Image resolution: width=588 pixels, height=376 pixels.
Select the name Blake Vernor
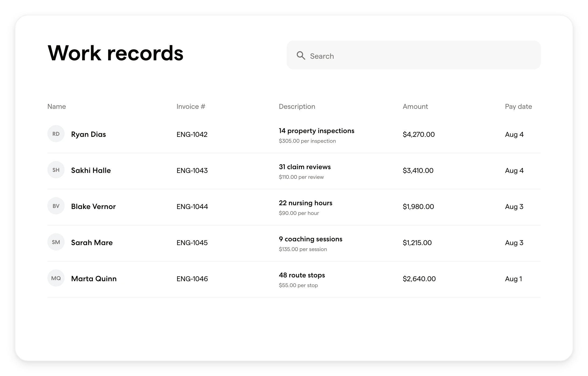point(93,207)
